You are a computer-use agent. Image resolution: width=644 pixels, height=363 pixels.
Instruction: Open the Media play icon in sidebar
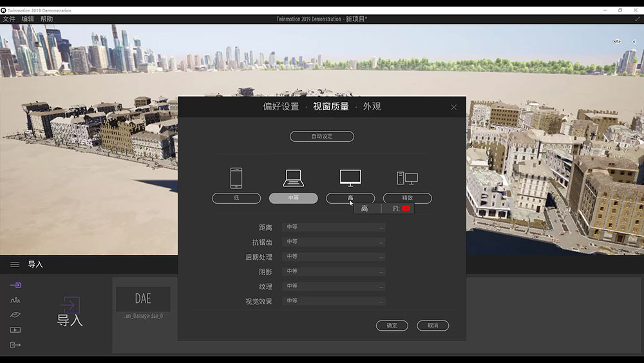(x=15, y=330)
